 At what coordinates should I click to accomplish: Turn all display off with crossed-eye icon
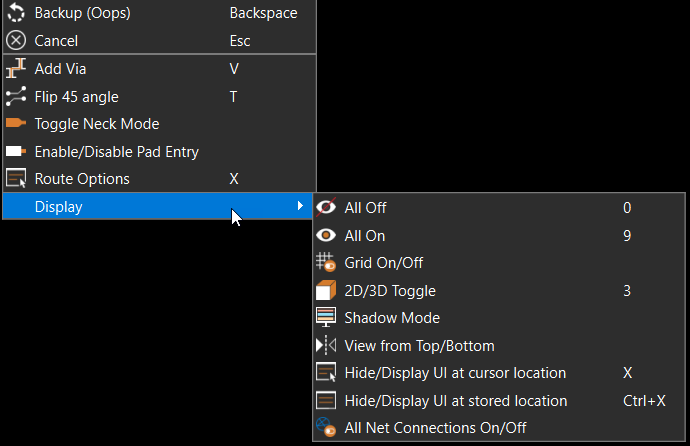coord(326,207)
